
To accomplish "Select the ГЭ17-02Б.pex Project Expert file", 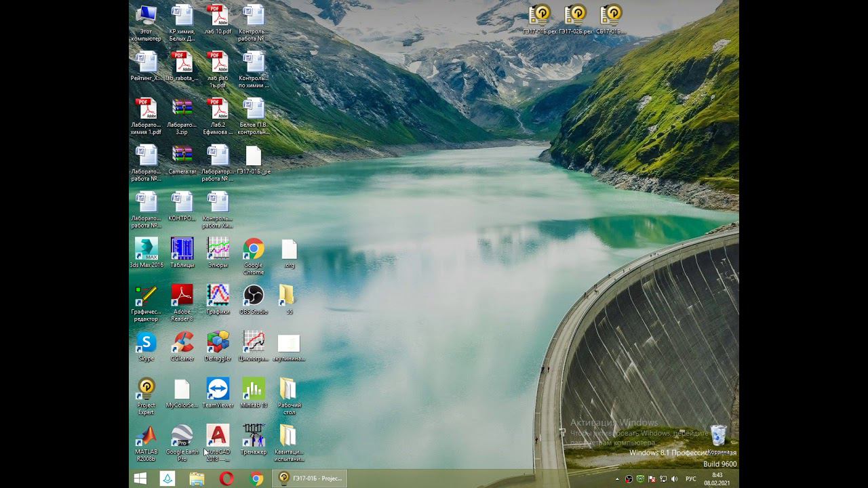I will [576, 19].
